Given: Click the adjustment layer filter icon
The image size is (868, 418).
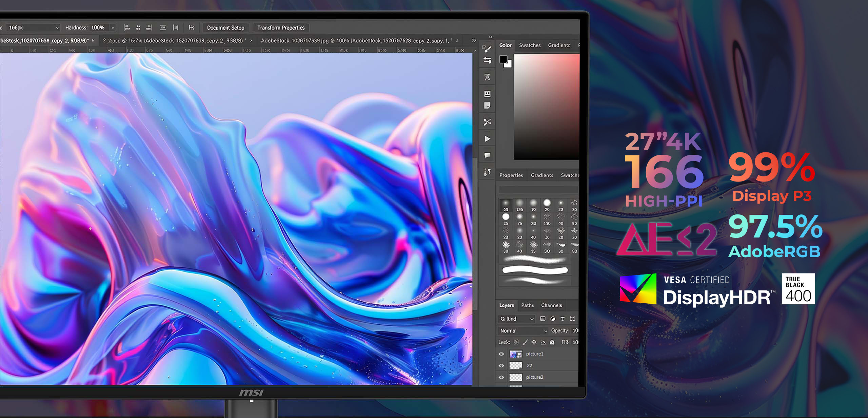Looking at the screenshot, I should (553, 319).
